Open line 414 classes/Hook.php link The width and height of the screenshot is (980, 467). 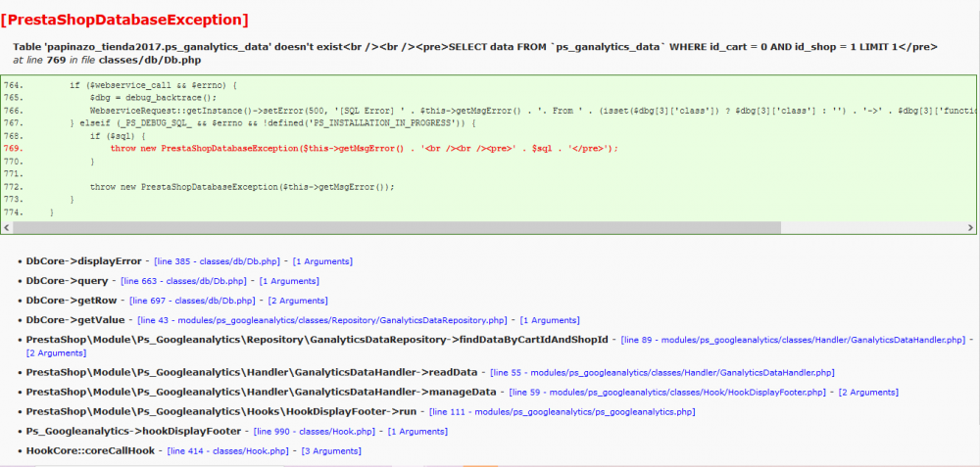(x=228, y=451)
